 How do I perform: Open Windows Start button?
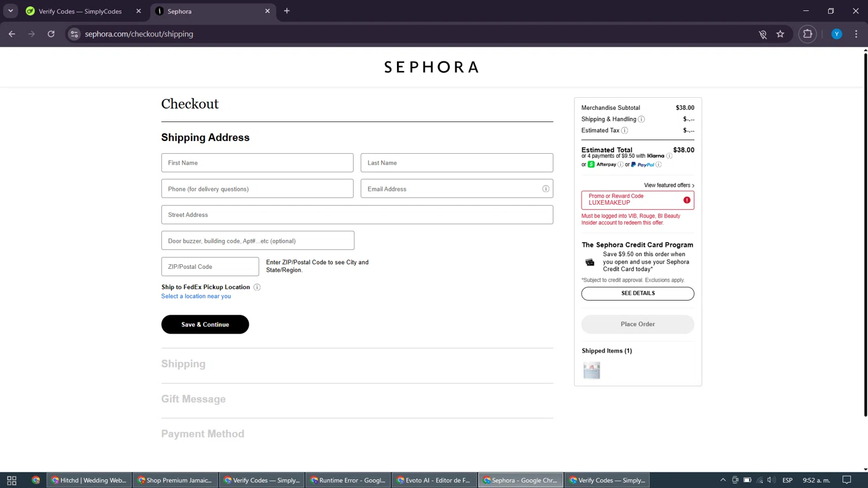pos(12,480)
